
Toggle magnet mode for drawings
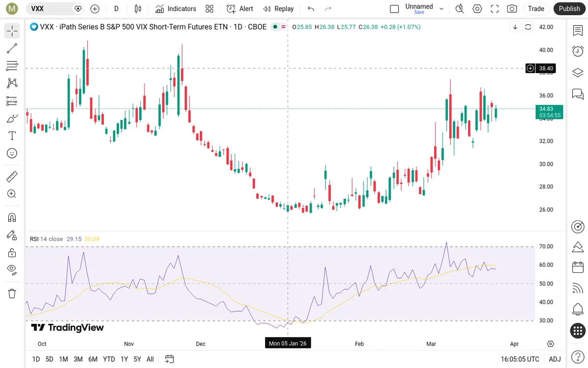[x=12, y=217]
